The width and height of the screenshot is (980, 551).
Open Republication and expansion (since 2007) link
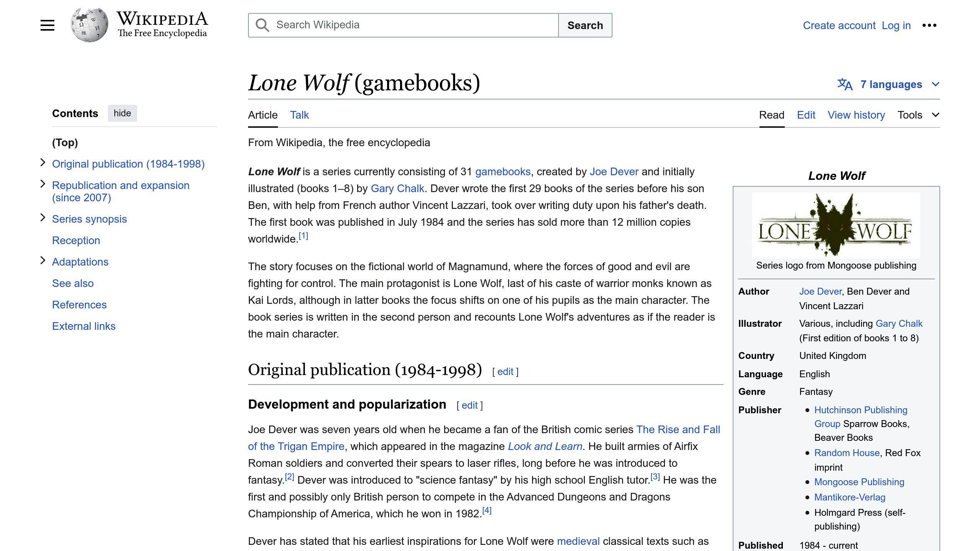point(121,191)
